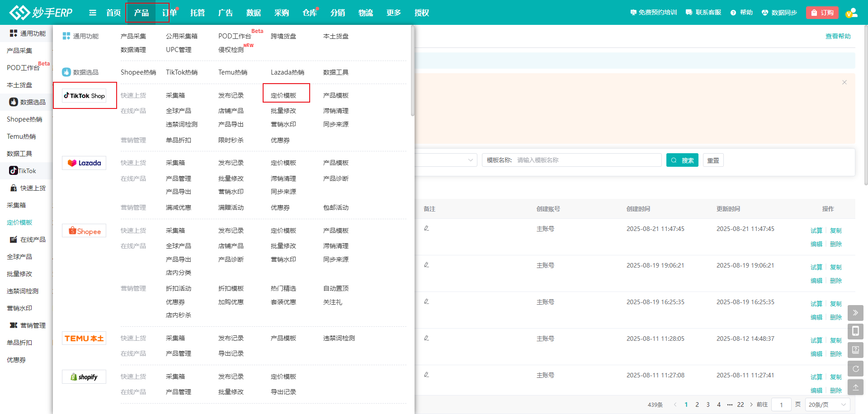Select TikTok Shop 定价模板 in menu
Viewport: 868px width, 414px height.
283,95
